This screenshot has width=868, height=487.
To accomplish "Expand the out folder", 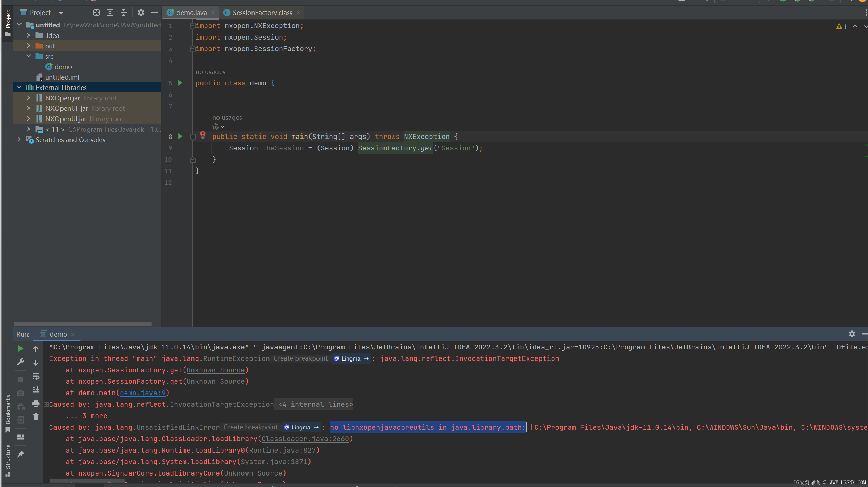I will click(x=28, y=46).
